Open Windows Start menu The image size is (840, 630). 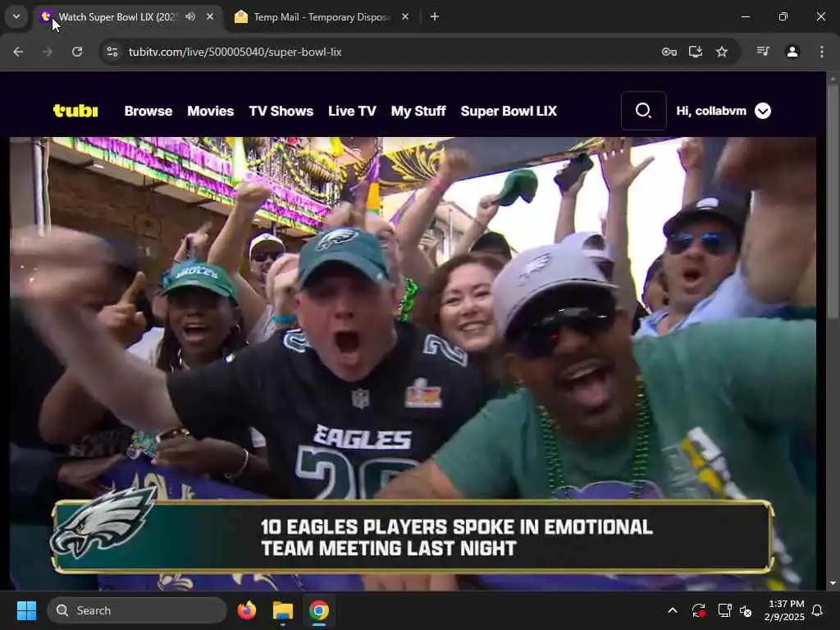[26, 610]
